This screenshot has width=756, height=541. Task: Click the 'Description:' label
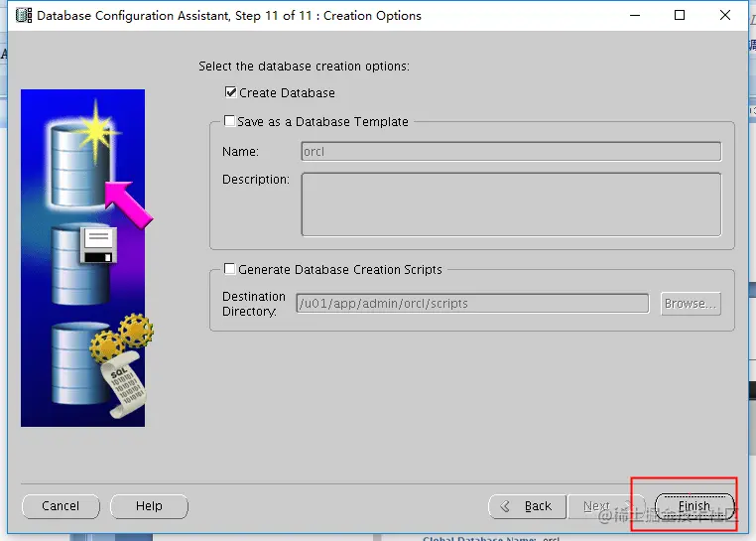coord(256,180)
